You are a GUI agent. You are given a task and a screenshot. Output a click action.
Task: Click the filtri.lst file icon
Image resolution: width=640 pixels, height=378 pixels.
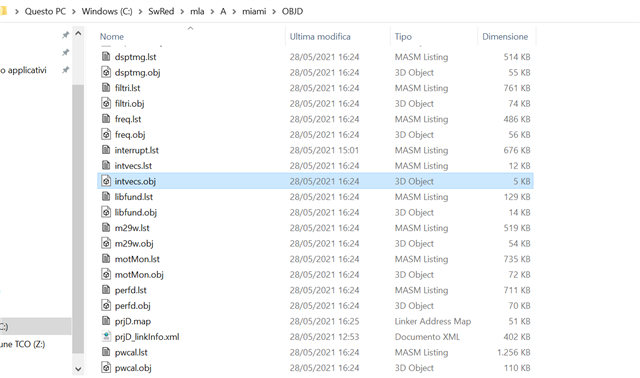tap(106, 87)
